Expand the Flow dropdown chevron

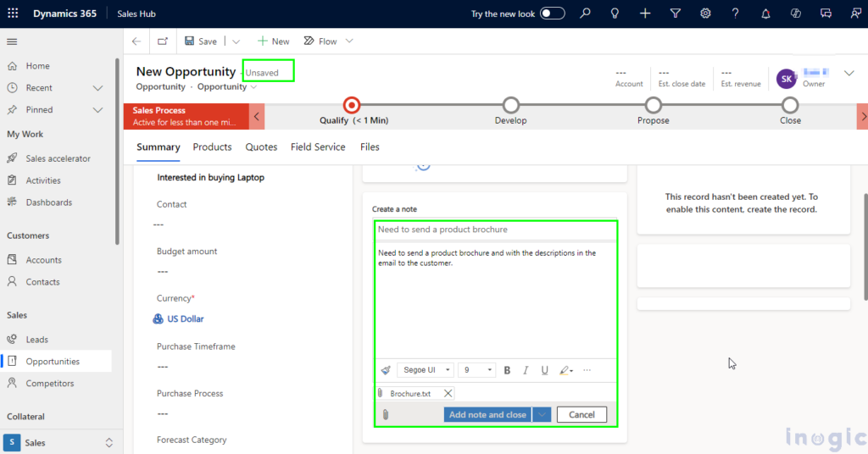(x=349, y=42)
